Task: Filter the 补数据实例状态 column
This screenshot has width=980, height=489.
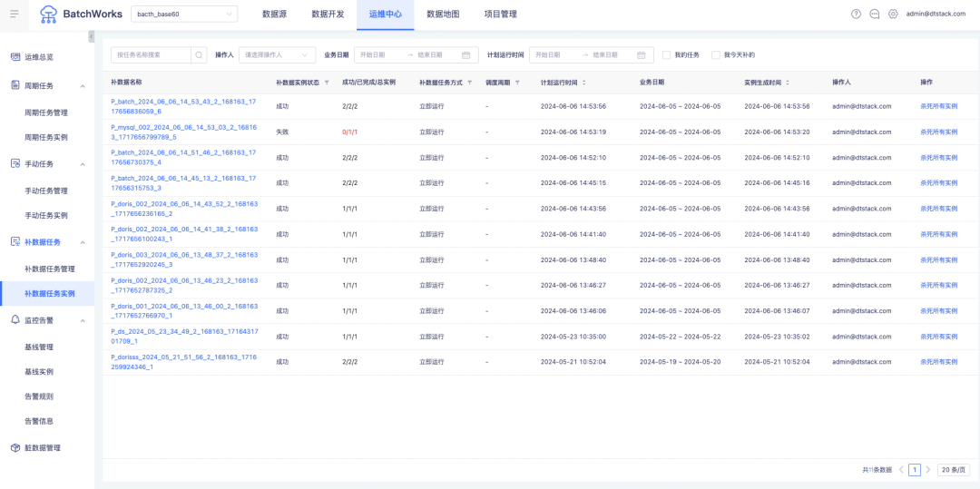Action: (x=327, y=83)
